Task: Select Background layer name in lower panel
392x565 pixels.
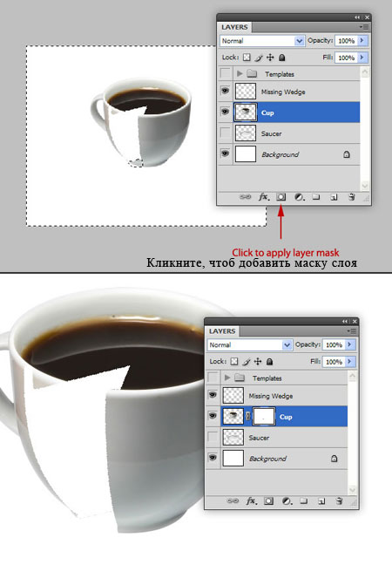Action: pos(267,459)
